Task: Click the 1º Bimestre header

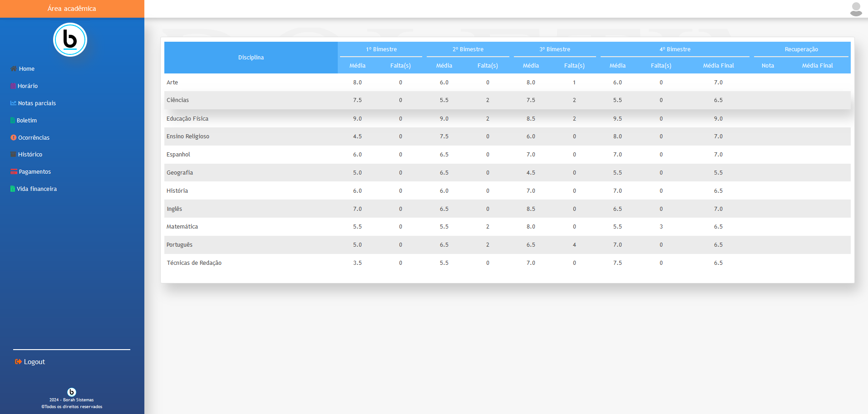Action: tap(381, 49)
